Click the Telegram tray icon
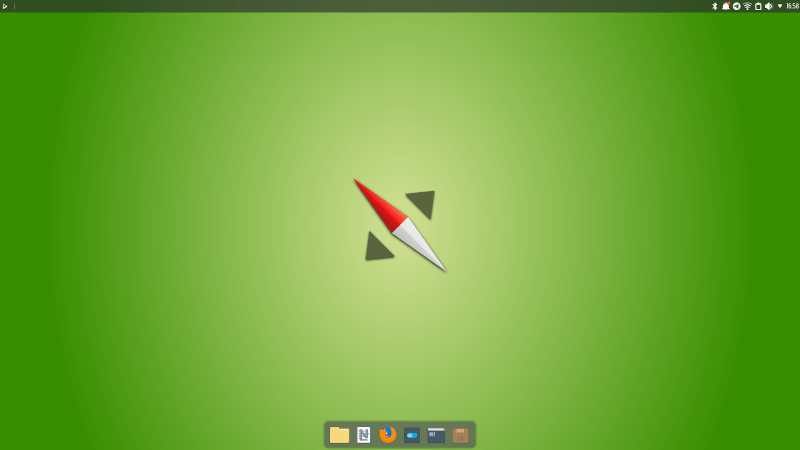Screen dimensions: 800x450 pyautogui.click(x=737, y=6)
